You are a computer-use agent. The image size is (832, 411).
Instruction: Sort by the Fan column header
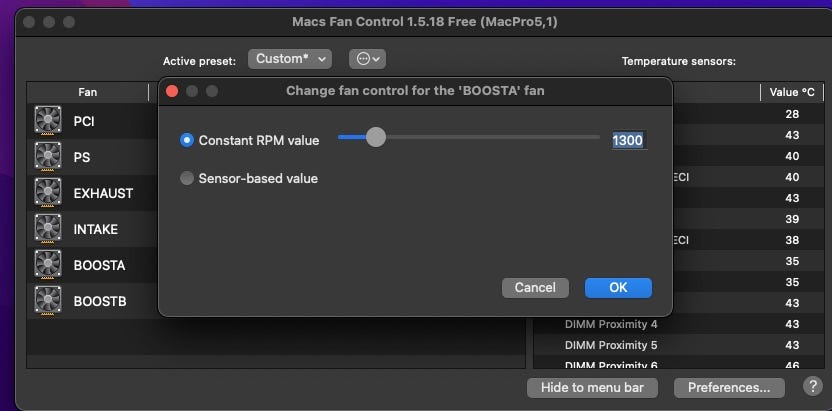tap(88, 92)
